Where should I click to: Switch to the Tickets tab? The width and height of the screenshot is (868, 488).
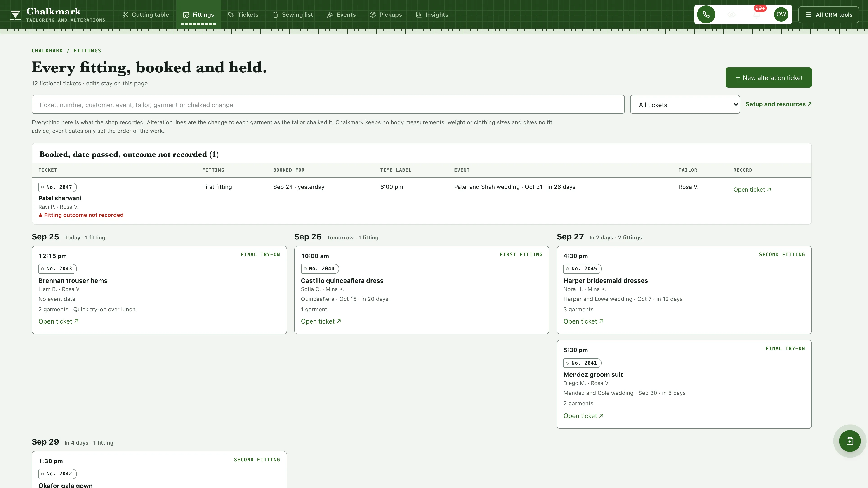pyautogui.click(x=243, y=14)
